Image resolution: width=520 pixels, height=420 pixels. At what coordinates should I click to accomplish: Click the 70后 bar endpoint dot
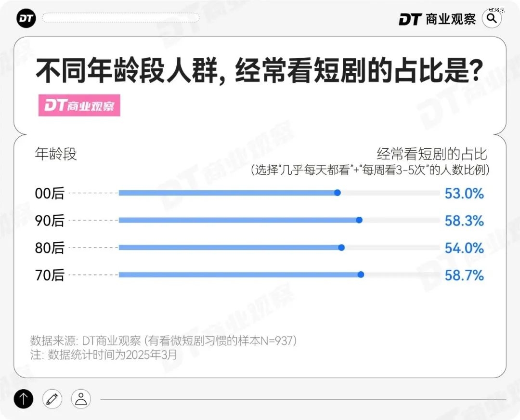[361, 275]
